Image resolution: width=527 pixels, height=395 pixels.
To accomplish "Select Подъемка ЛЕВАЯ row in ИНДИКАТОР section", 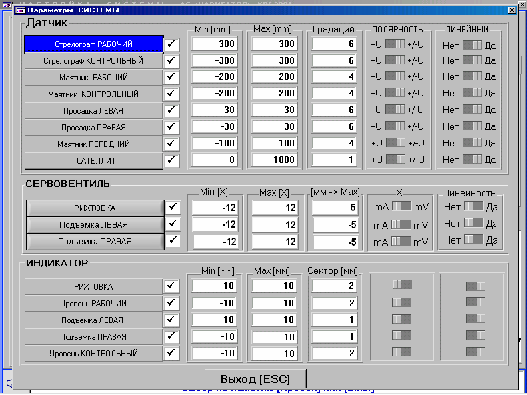I will 94,320.
